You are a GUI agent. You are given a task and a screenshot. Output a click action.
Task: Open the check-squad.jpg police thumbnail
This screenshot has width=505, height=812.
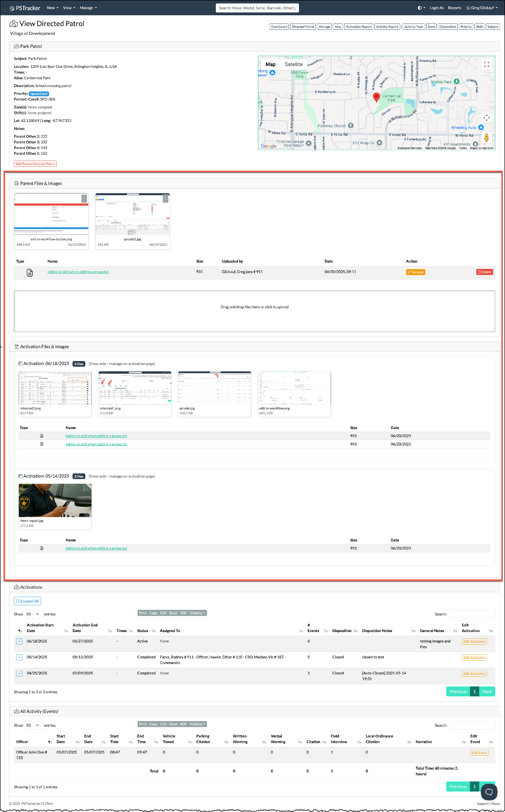point(55,501)
